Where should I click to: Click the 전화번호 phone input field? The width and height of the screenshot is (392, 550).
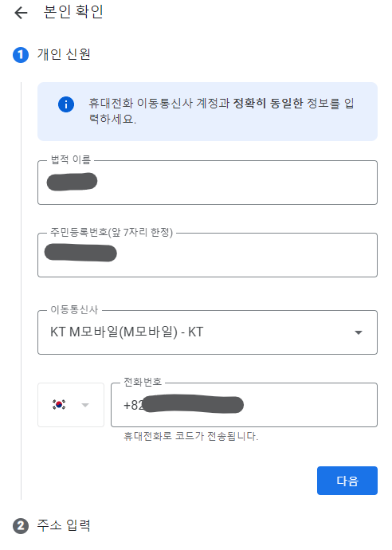pos(244,405)
